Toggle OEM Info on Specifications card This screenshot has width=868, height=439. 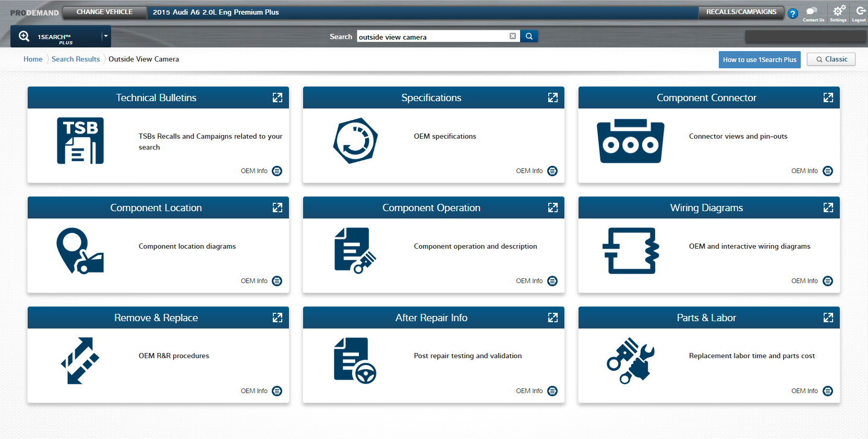coord(552,171)
